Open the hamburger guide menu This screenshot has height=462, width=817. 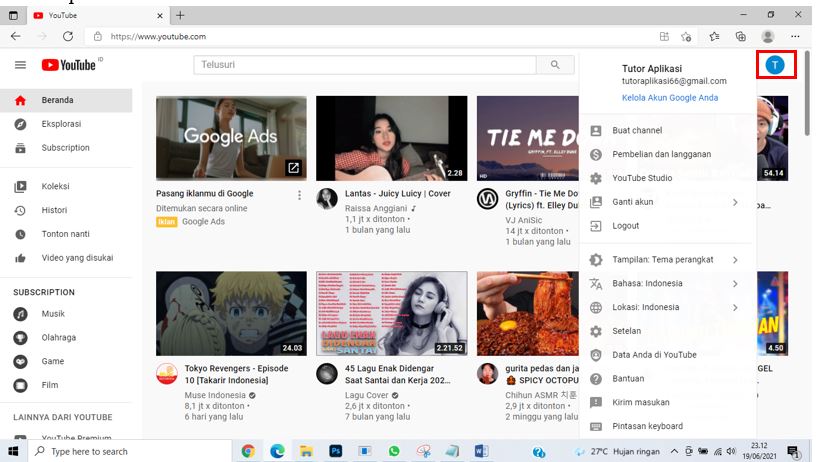tap(20, 65)
